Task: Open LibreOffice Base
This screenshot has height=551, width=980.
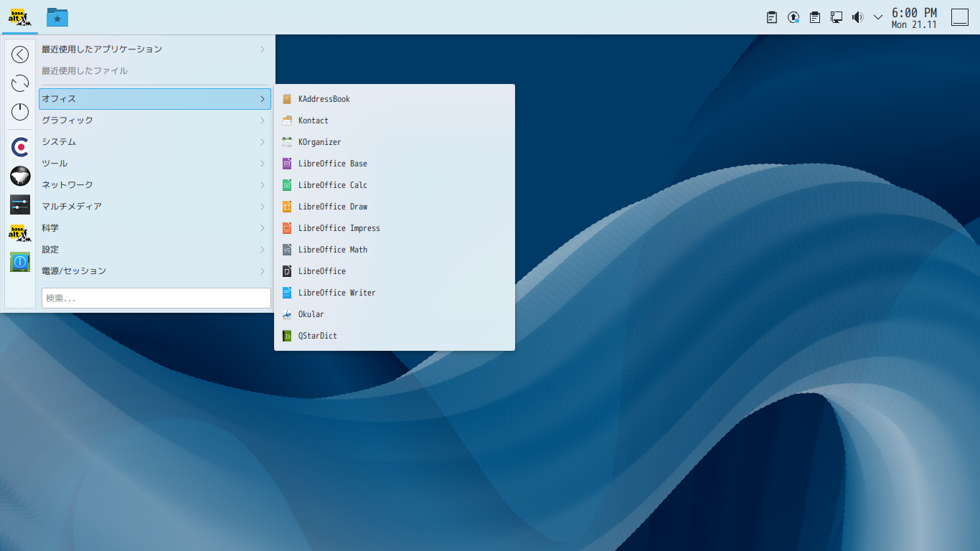Action: [x=395, y=164]
